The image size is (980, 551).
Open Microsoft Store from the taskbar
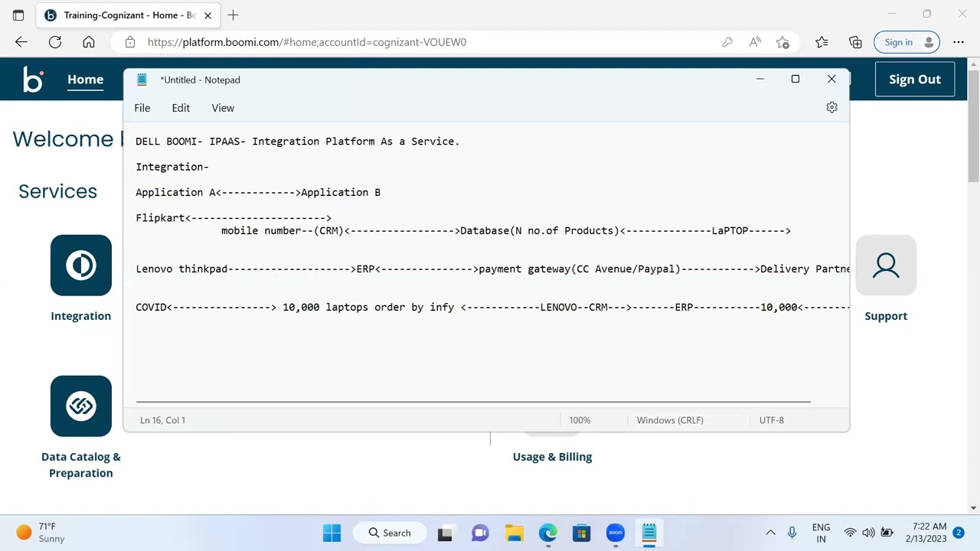point(582,533)
